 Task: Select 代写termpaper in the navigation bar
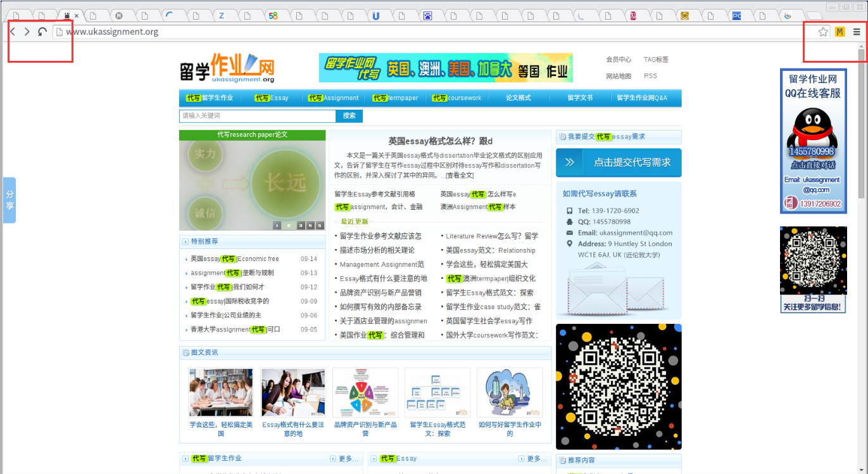click(395, 98)
